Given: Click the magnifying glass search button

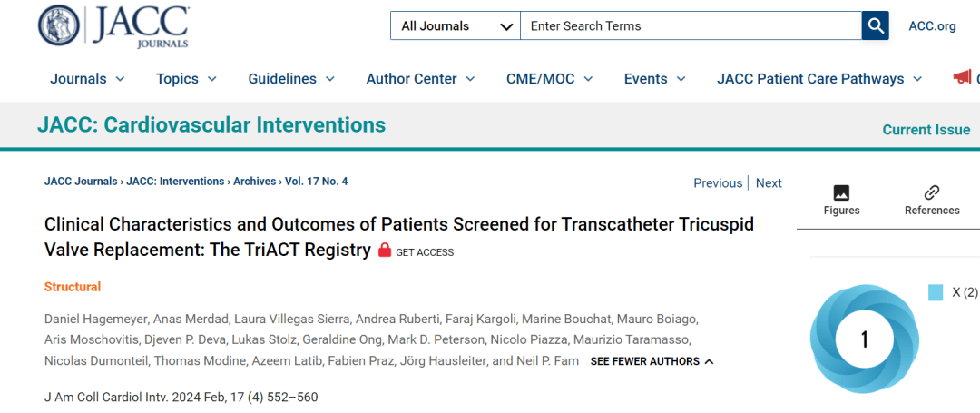Looking at the screenshot, I should click(x=875, y=25).
